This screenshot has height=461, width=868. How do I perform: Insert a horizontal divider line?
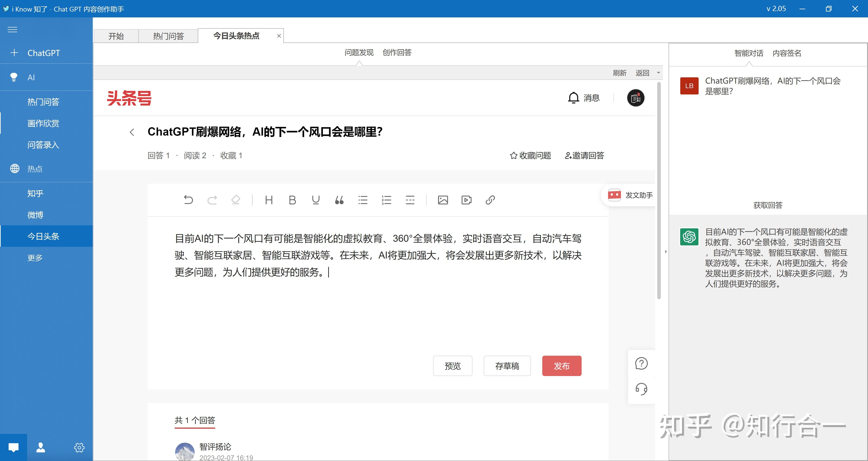(410, 200)
